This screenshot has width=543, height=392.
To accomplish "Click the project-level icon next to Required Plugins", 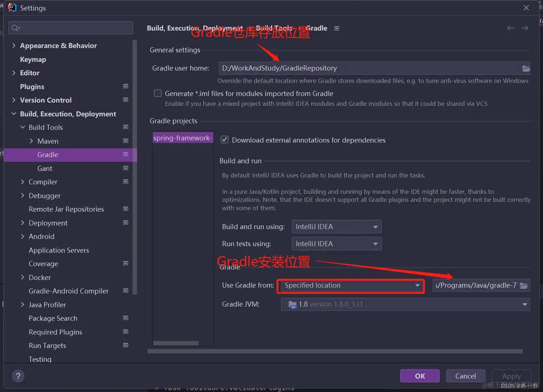I will (x=126, y=332).
